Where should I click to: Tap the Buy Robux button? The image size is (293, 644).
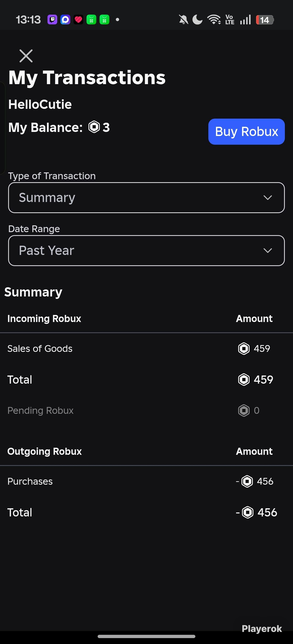click(x=246, y=131)
